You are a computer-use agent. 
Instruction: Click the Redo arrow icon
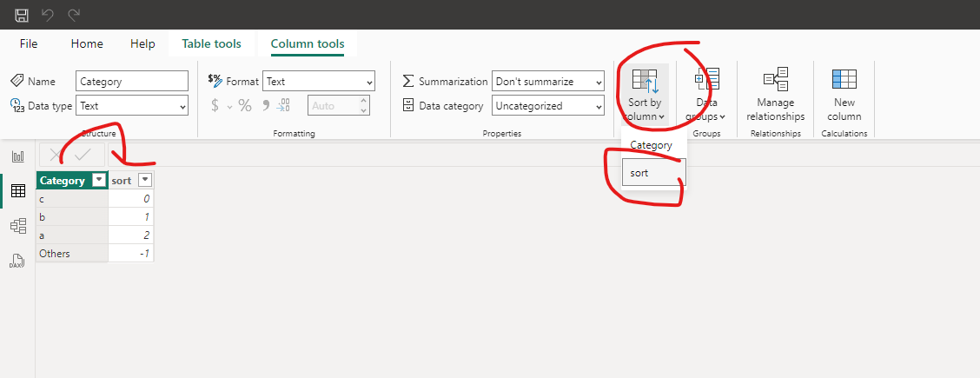pos(74,15)
